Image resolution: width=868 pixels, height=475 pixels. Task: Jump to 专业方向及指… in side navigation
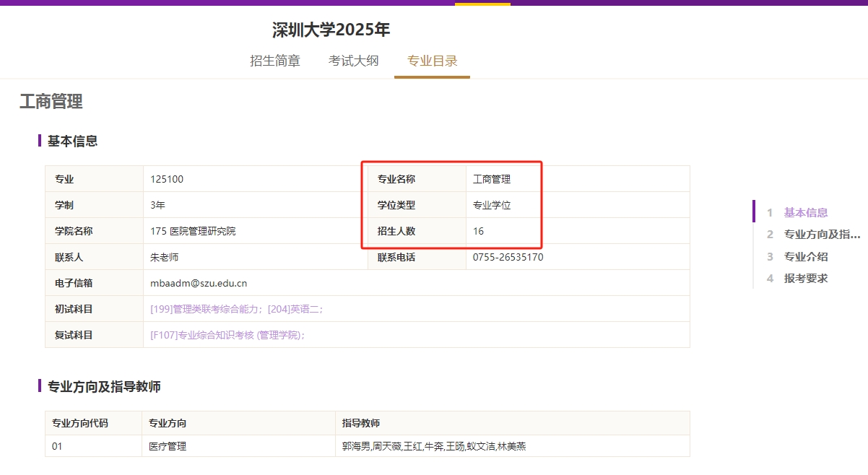823,235
